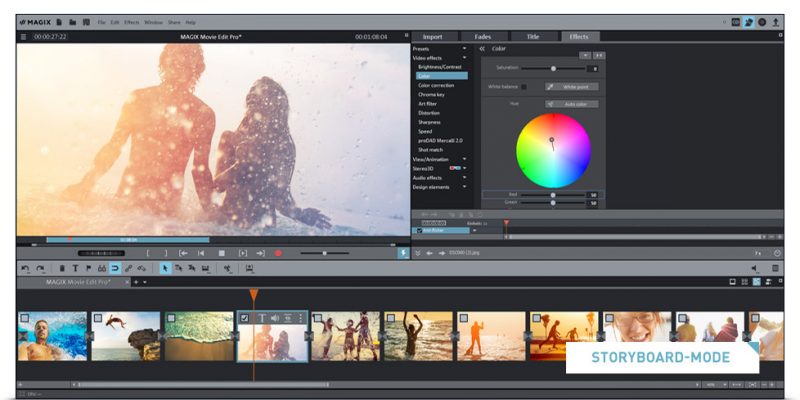Screen dimensions: 800x400
Task: Switch to the Fades tab
Action: coord(483,37)
